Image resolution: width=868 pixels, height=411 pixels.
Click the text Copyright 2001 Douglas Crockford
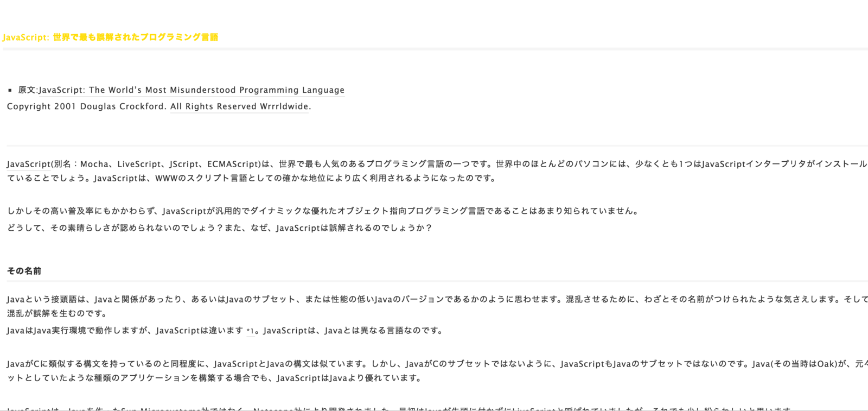87,106
